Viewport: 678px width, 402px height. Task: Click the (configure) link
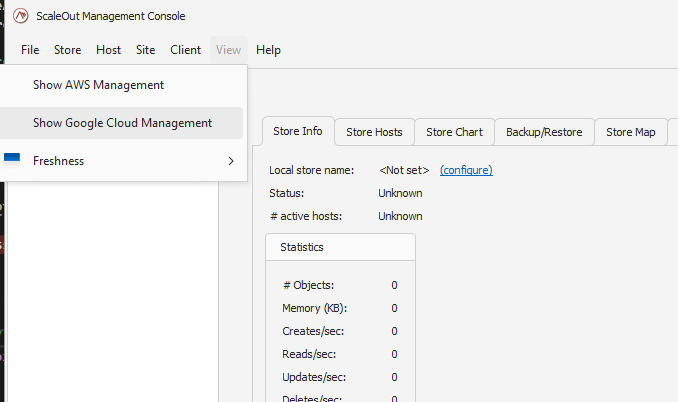(x=466, y=170)
